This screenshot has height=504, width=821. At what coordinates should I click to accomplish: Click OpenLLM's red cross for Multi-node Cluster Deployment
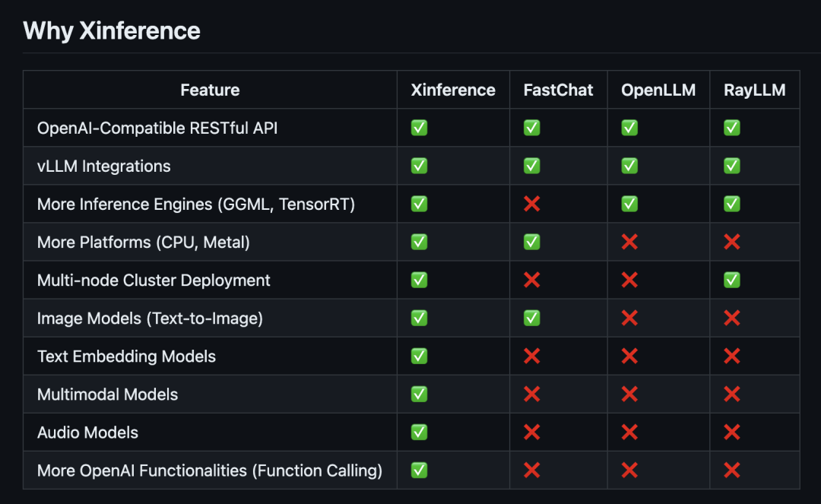629,280
